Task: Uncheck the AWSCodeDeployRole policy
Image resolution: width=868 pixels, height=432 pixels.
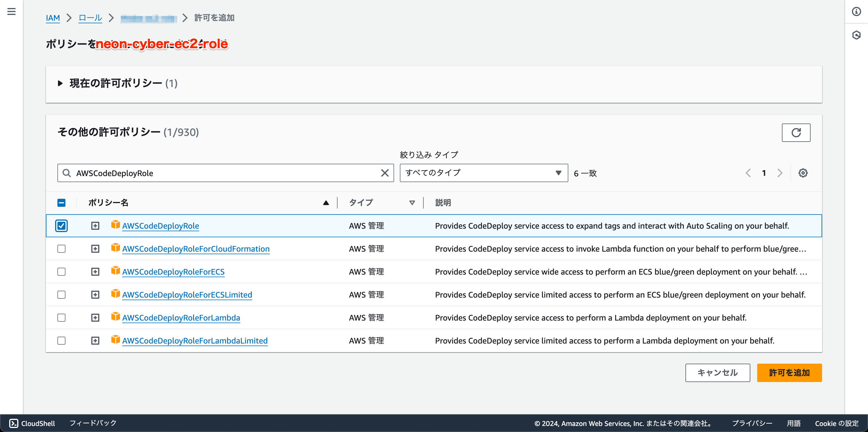Action: pyautogui.click(x=61, y=225)
